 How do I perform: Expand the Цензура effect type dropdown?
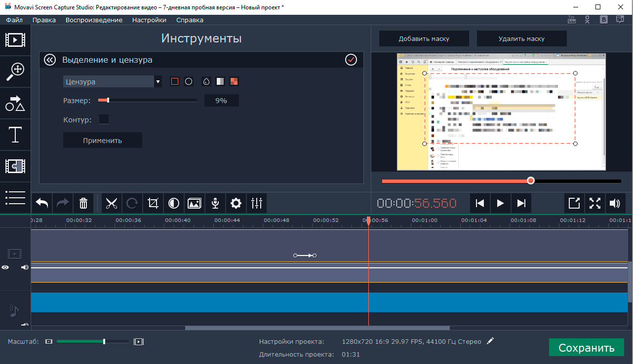(x=158, y=82)
